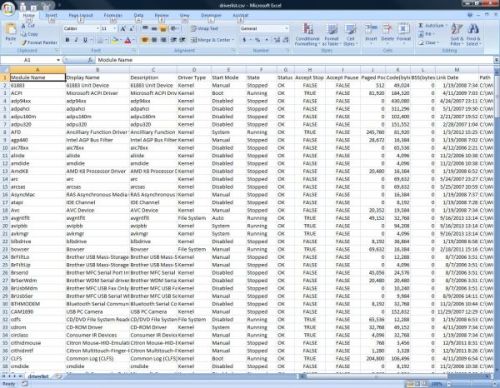Toggle bold formatting
Screen dimensions: 500x388
(x=68, y=40)
